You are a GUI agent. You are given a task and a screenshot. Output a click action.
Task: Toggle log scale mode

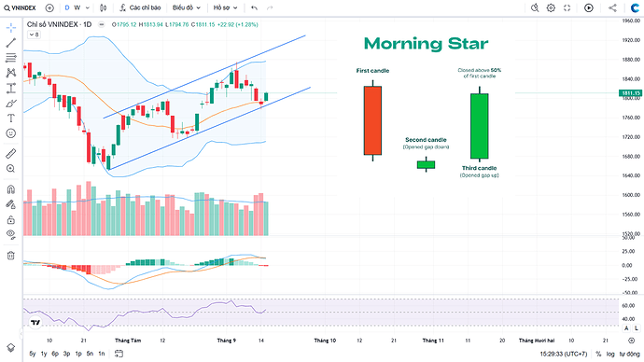tap(610, 354)
